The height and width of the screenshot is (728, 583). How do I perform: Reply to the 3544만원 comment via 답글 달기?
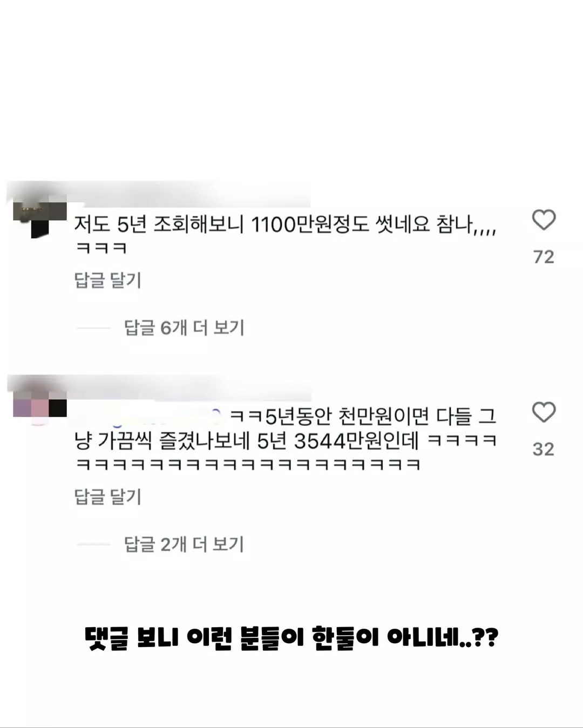(107, 496)
